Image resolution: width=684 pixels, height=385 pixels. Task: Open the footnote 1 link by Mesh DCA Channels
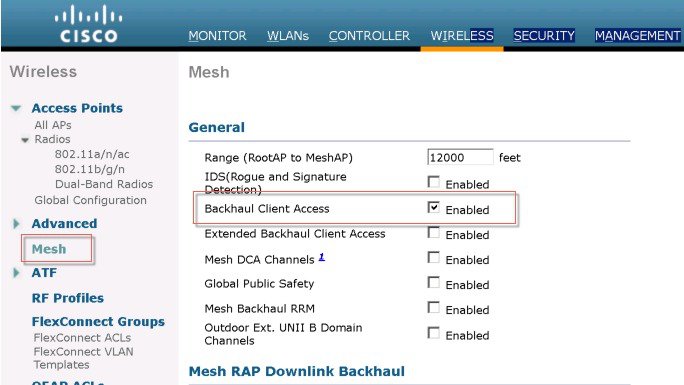321,257
